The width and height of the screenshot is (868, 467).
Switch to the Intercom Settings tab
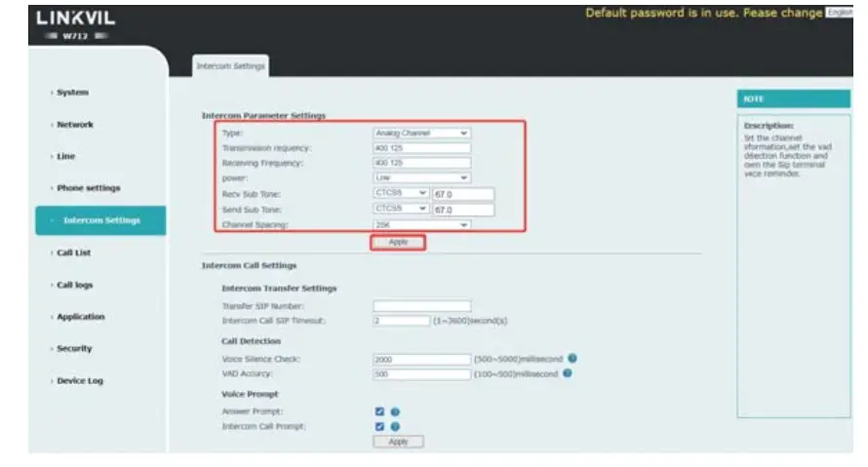[x=231, y=66]
